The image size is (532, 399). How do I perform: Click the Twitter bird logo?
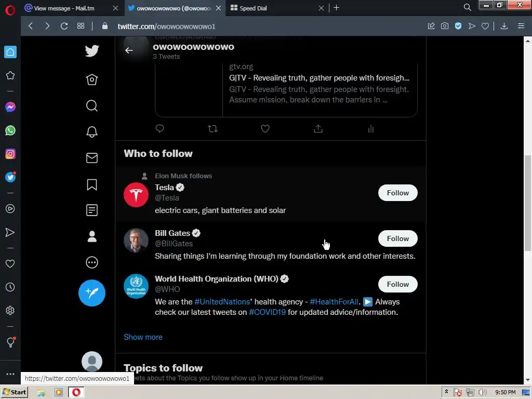(x=92, y=51)
